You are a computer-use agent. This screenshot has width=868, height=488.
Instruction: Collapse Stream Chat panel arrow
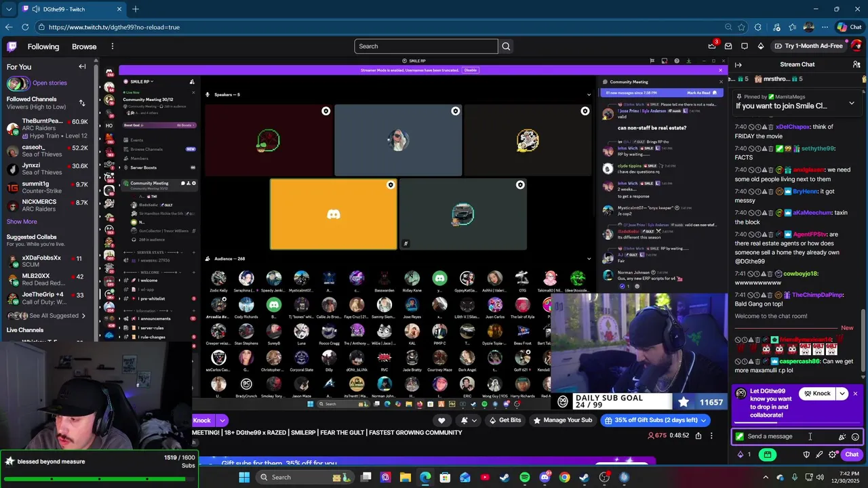point(738,64)
